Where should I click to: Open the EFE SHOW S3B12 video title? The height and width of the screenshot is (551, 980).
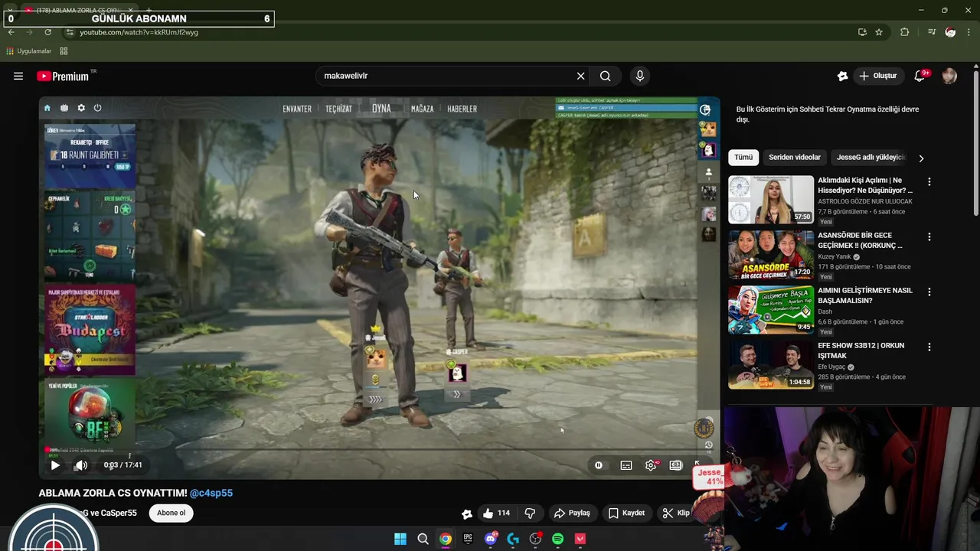click(x=861, y=350)
